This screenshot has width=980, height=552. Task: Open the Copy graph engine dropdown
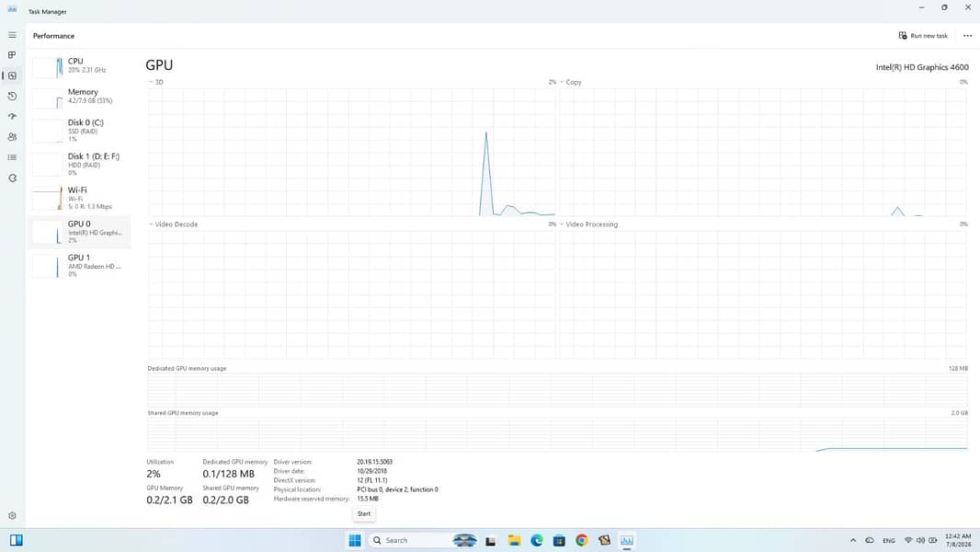click(x=571, y=82)
